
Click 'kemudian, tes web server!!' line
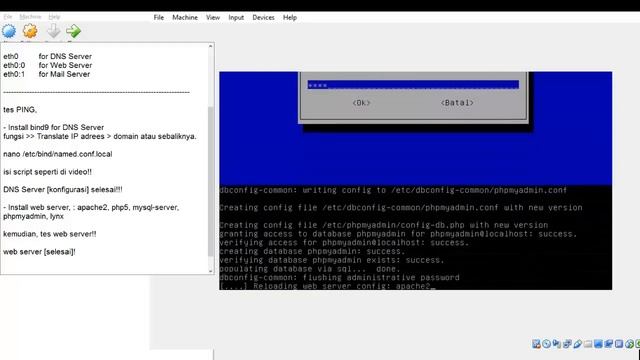tap(50, 234)
